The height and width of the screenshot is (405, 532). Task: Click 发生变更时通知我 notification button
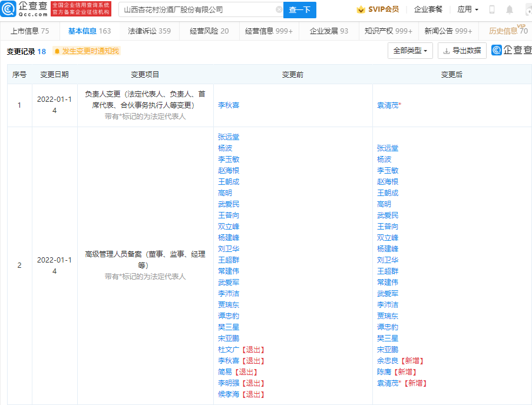click(x=86, y=51)
